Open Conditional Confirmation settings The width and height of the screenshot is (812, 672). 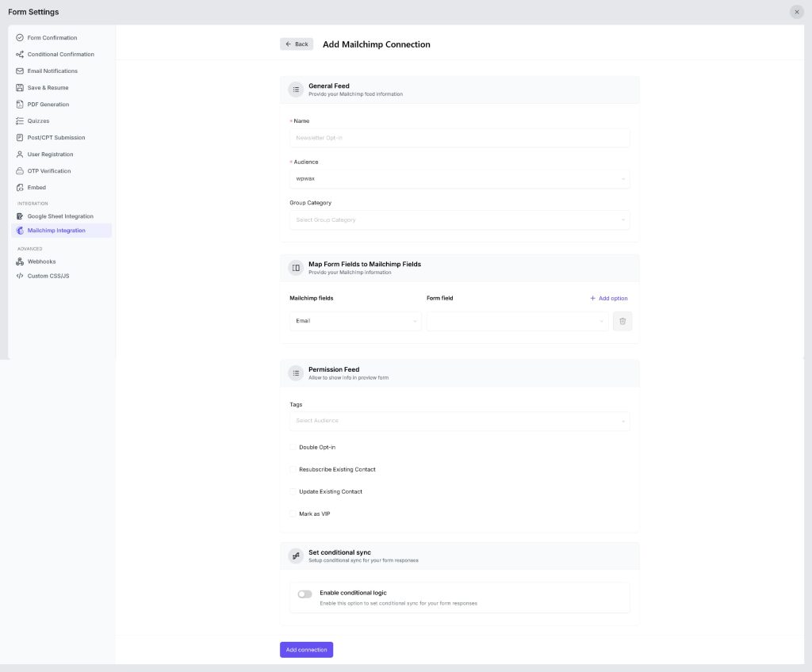click(62, 55)
